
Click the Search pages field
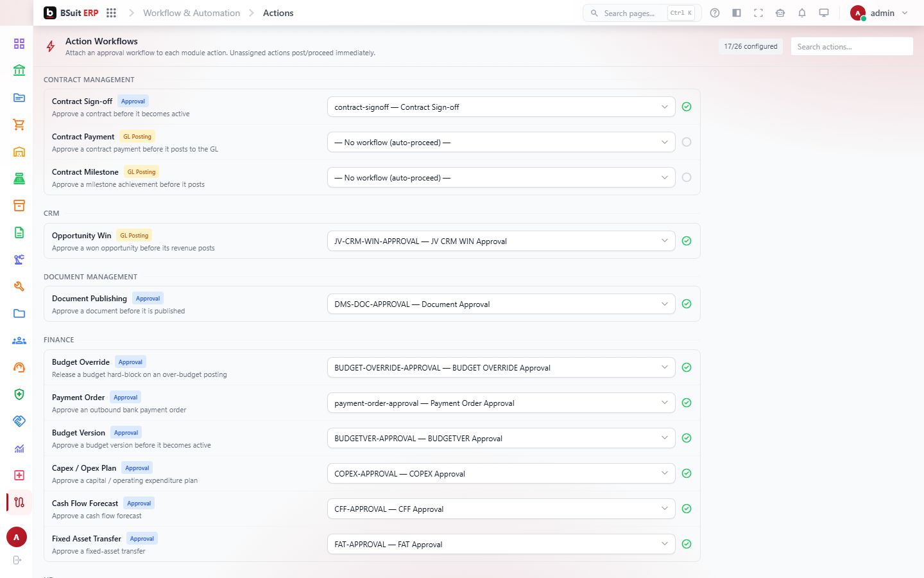pyautogui.click(x=642, y=13)
